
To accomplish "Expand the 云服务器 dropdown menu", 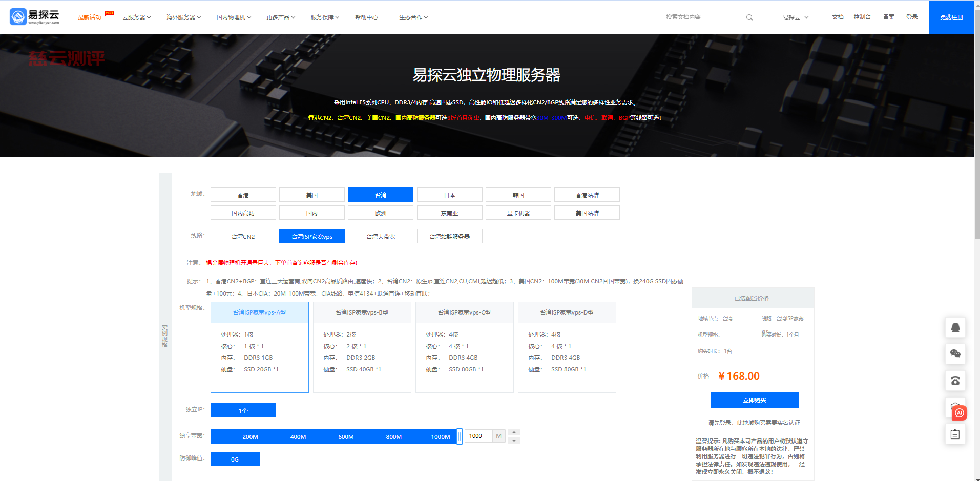I will (136, 17).
